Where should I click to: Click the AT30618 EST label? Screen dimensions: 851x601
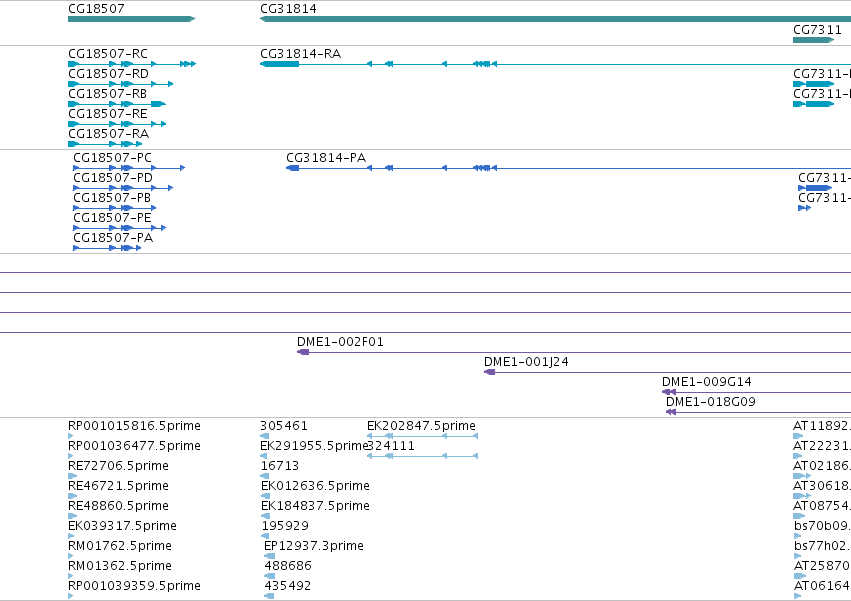pos(822,486)
